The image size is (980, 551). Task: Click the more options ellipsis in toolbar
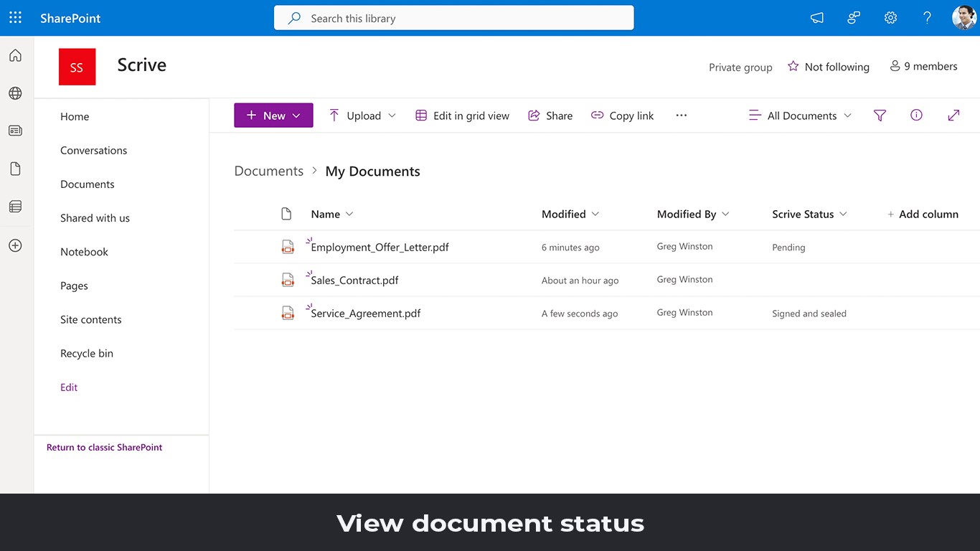pyautogui.click(x=682, y=116)
